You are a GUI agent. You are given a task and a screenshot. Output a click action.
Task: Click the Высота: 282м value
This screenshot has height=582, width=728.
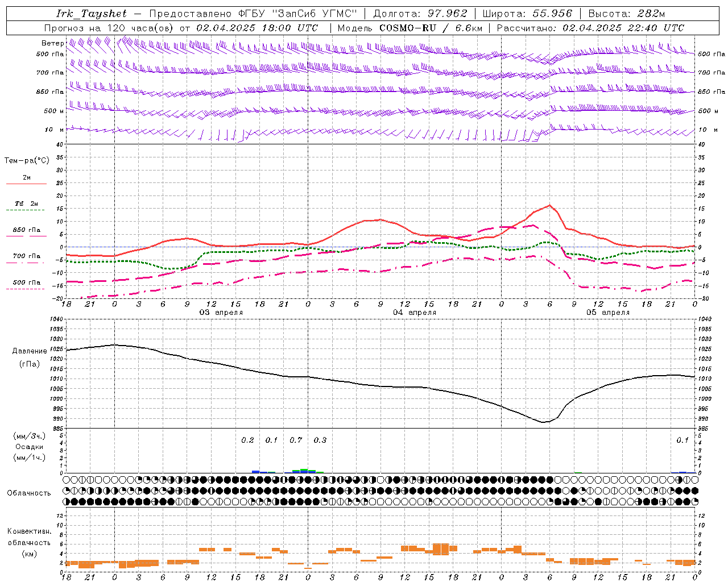click(x=627, y=14)
